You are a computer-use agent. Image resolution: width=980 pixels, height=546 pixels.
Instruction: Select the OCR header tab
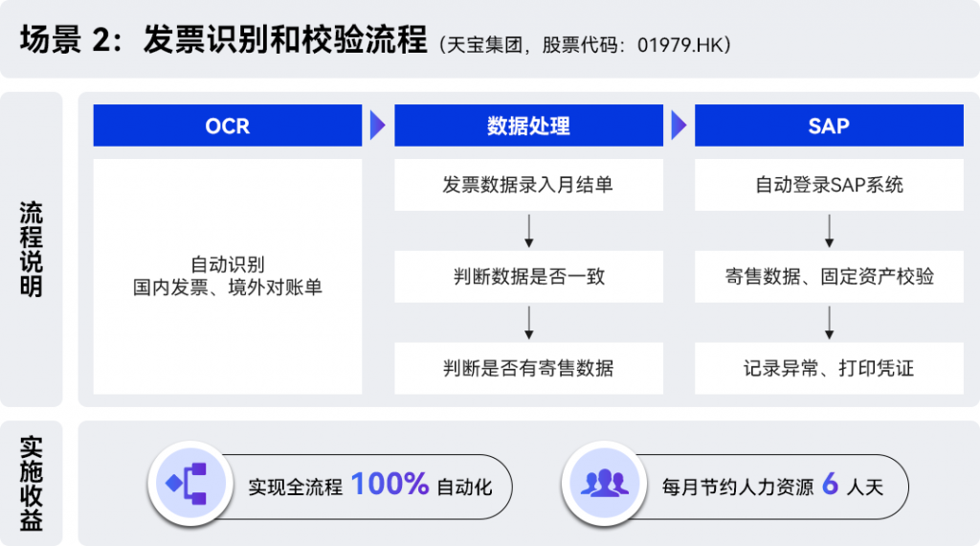[x=228, y=125]
